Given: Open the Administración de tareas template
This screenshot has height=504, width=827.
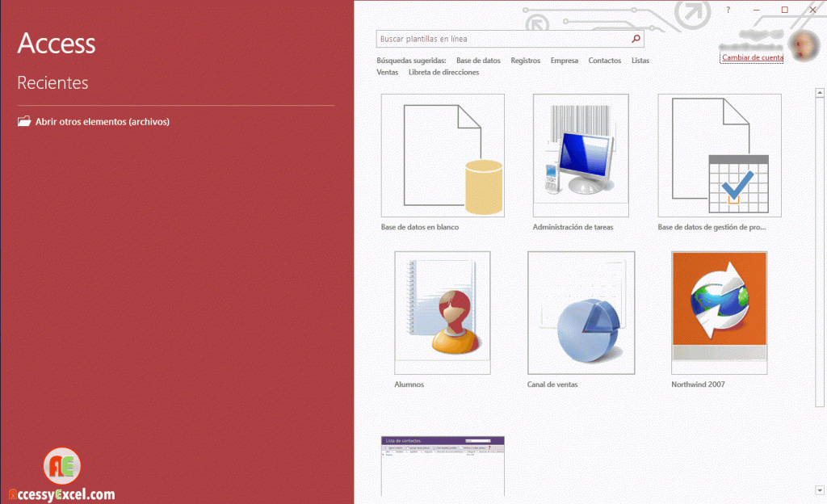Looking at the screenshot, I should coord(581,155).
